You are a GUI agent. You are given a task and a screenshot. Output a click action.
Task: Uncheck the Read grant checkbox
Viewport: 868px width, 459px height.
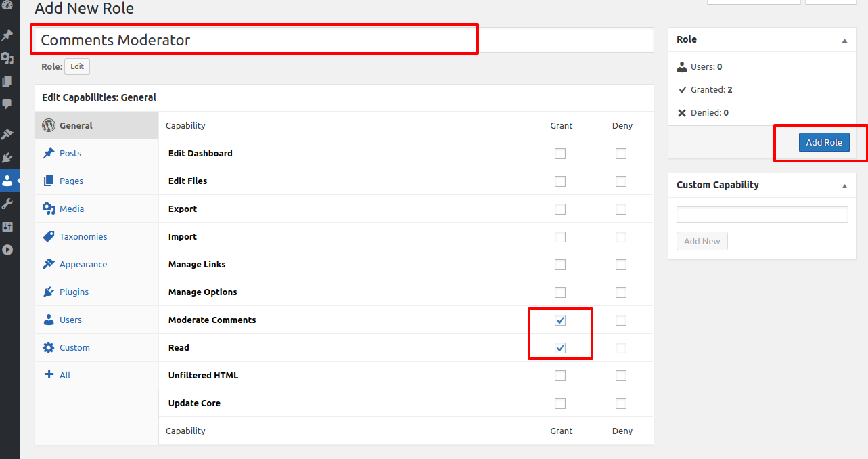tap(559, 347)
